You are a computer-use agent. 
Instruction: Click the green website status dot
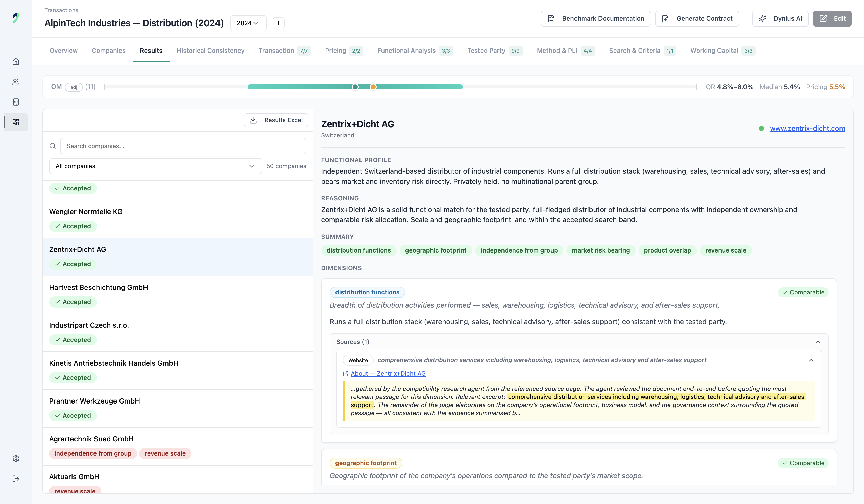pos(761,129)
